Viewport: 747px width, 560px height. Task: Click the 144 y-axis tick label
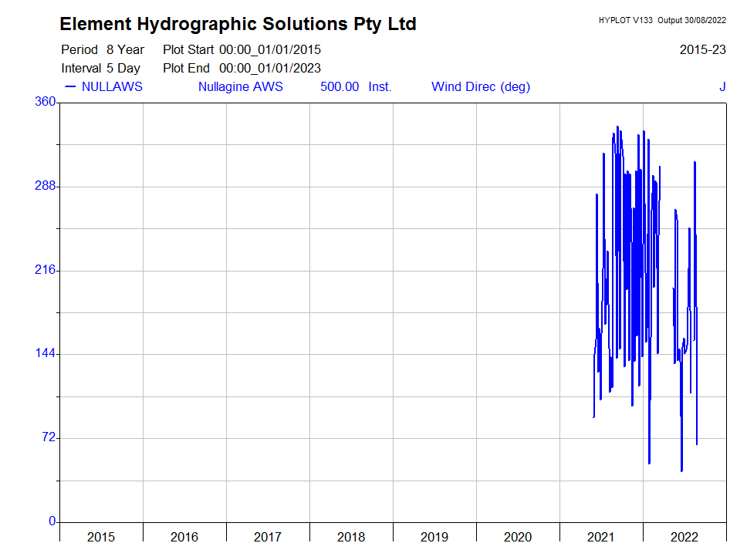click(x=46, y=353)
